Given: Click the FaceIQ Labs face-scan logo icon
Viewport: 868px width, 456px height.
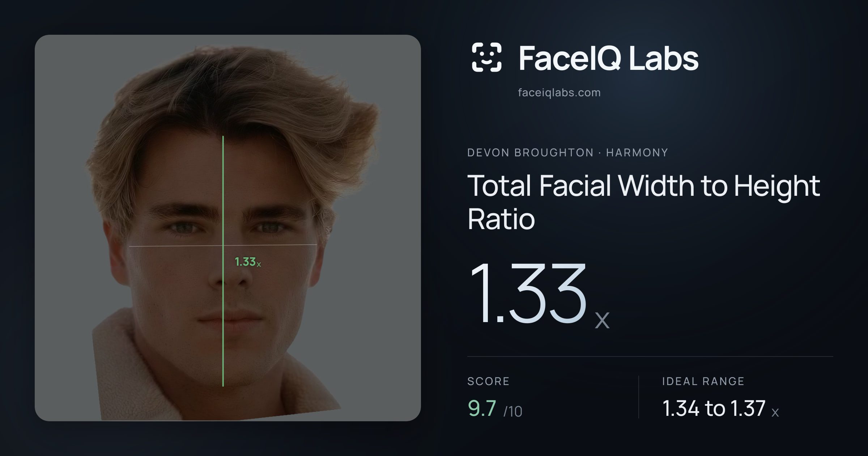Looking at the screenshot, I should click(x=487, y=57).
